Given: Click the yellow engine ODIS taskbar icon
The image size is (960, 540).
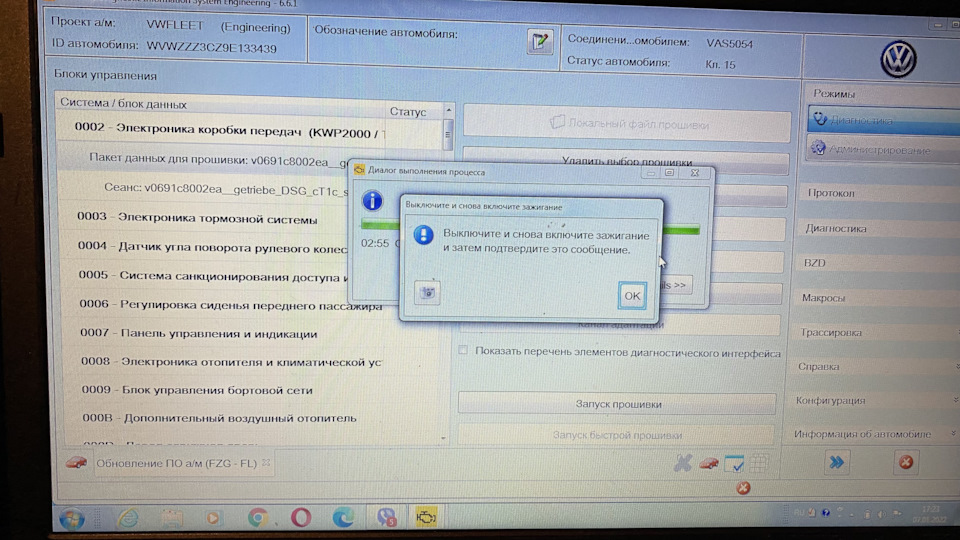Looking at the screenshot, I should pos(426,517).
